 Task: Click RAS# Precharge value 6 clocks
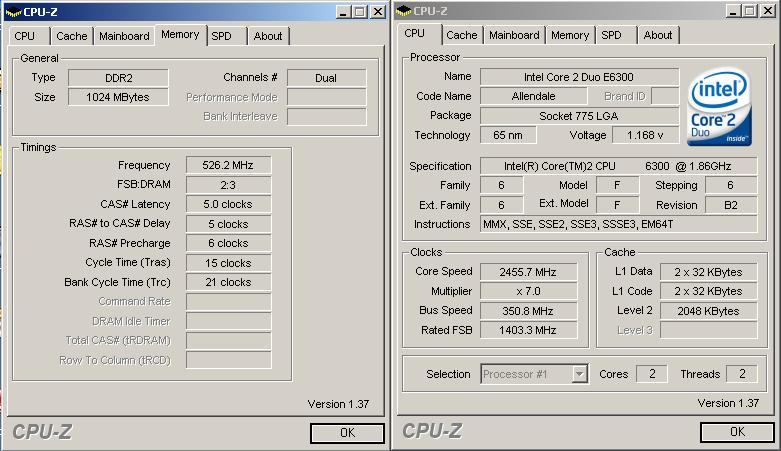pos(228,243)
